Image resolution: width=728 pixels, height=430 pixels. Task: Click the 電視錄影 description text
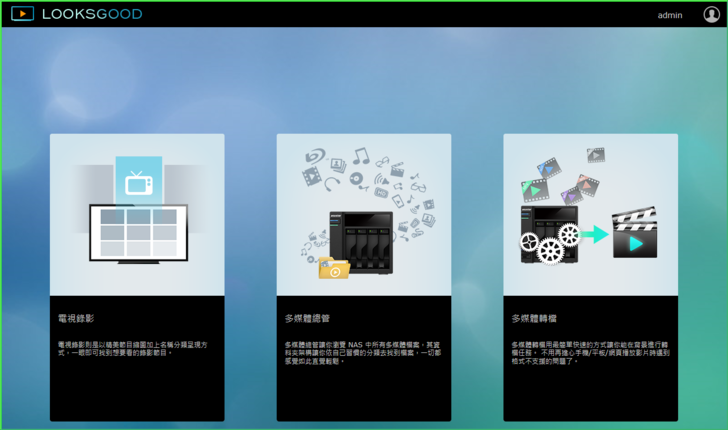tap(133, 349)
